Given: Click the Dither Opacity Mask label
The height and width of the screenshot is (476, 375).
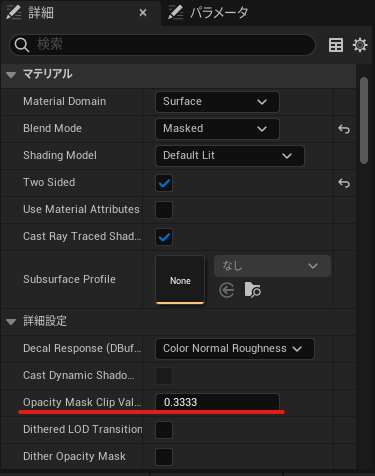Looking at the screenshot, I should (74, 456).
